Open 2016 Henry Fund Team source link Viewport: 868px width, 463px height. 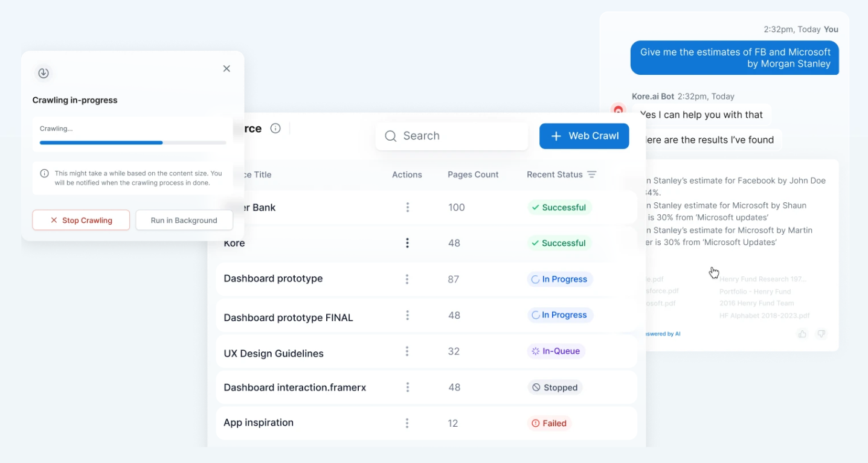click(757, 304)
